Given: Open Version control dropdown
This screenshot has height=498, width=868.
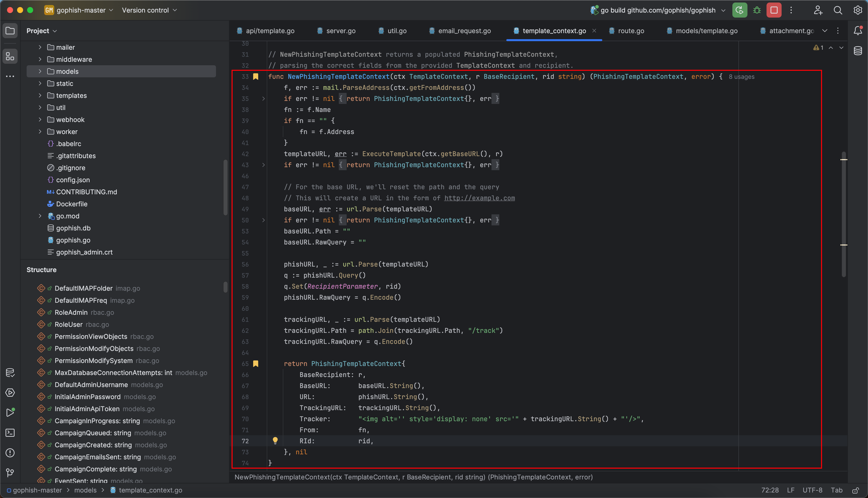Looking at the screenshot, I should (x=149, y=10).
